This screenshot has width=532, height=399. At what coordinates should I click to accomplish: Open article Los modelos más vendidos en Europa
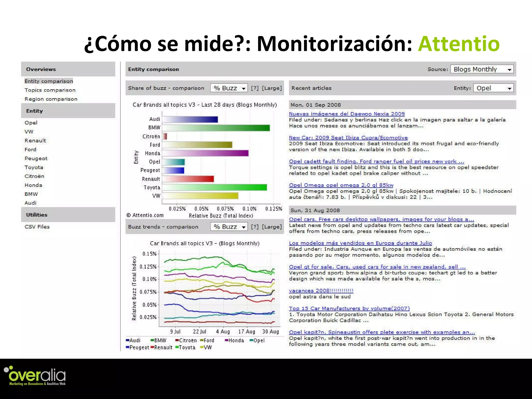click(360, 243)
